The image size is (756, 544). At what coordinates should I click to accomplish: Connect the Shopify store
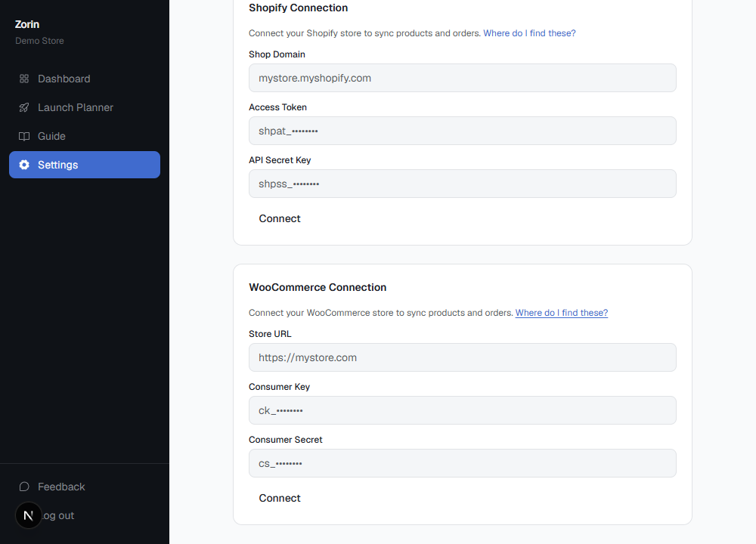pos(280,219)
